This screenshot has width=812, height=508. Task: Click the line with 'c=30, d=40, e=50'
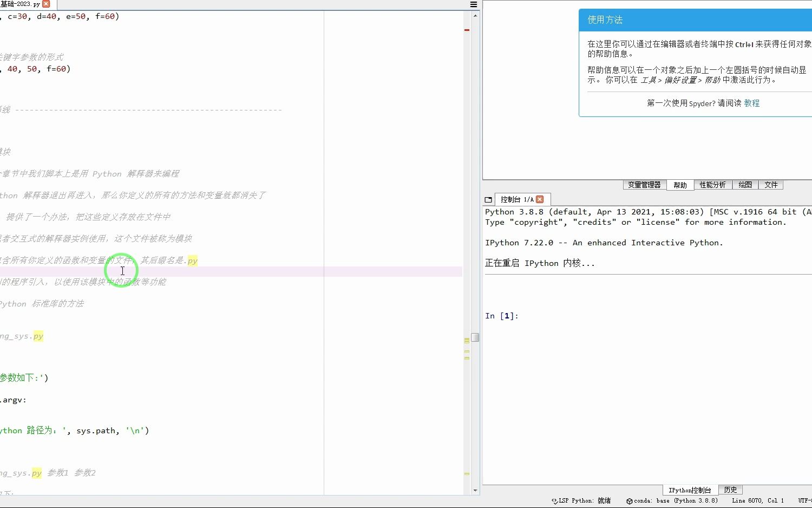60,16
